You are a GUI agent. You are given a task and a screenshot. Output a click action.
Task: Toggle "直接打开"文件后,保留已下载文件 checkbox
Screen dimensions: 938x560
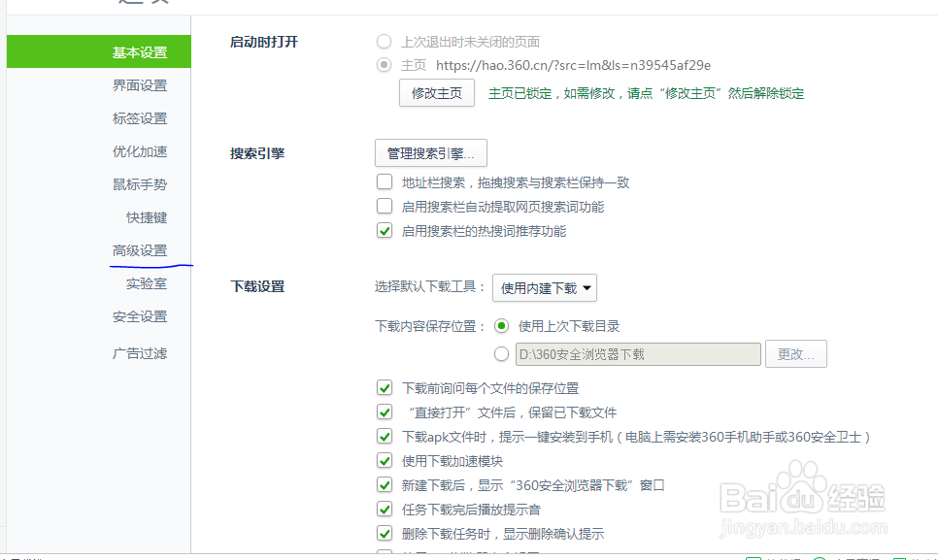(385, 412)
